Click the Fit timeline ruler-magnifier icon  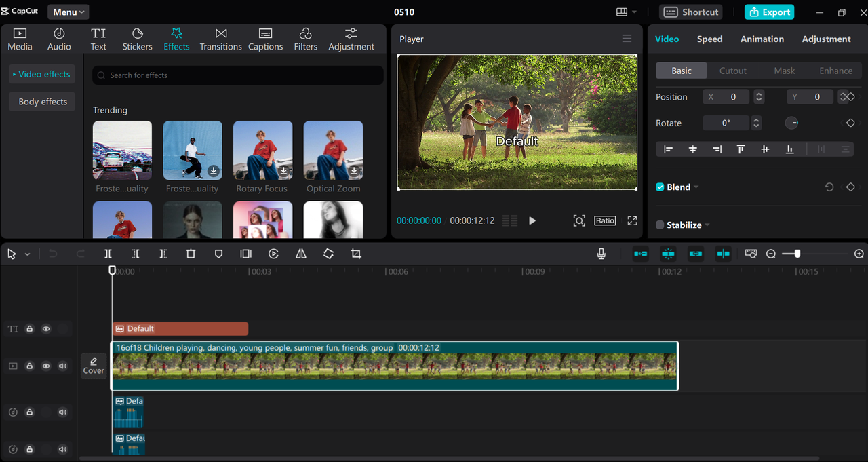click(x=751, y=254)
